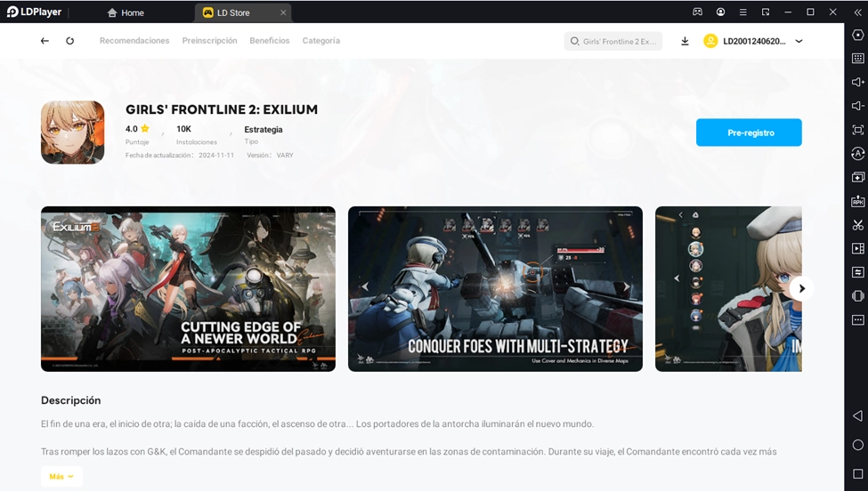The height and width of the screenshot is (491, 868).
Task: Click the Descripción heading
Action: pyautogui.click(x=71, y=400)
